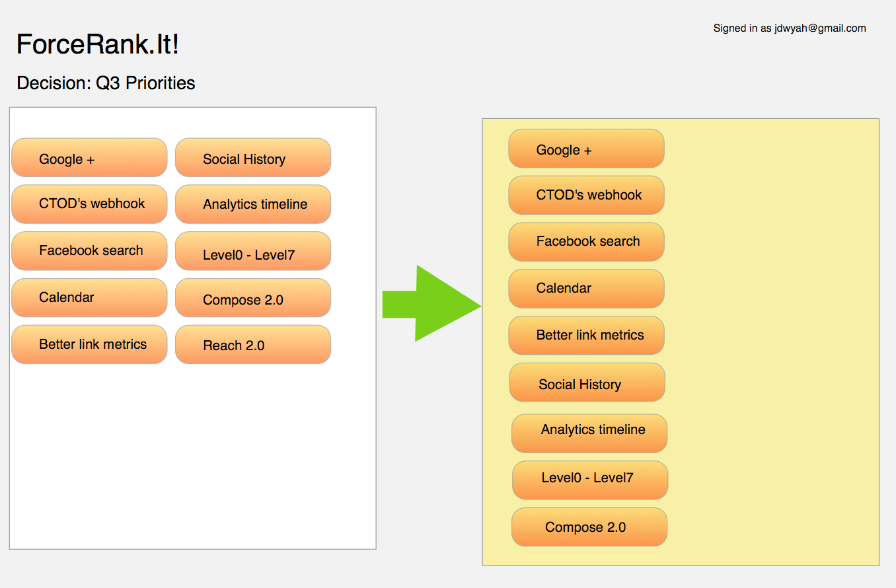Choose Analytics timeline in the white panel

point(252,204)
